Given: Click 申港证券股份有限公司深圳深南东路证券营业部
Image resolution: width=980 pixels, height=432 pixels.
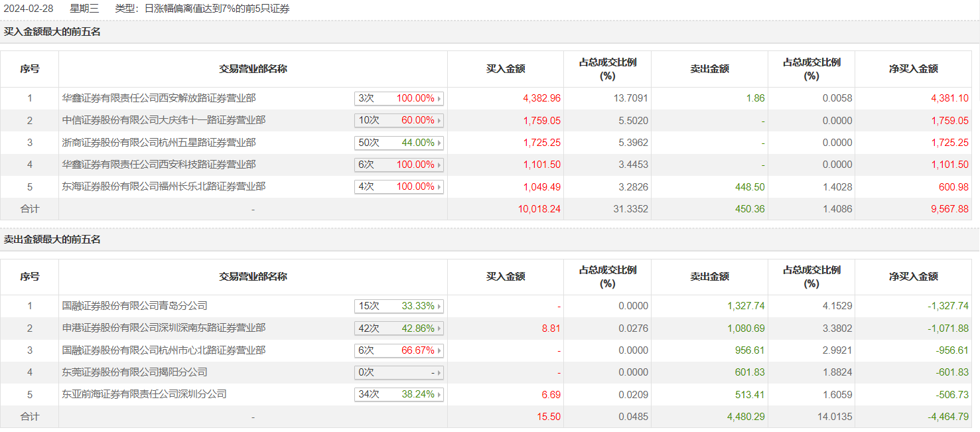Looking at the screenshot, I should coord(163,328).
